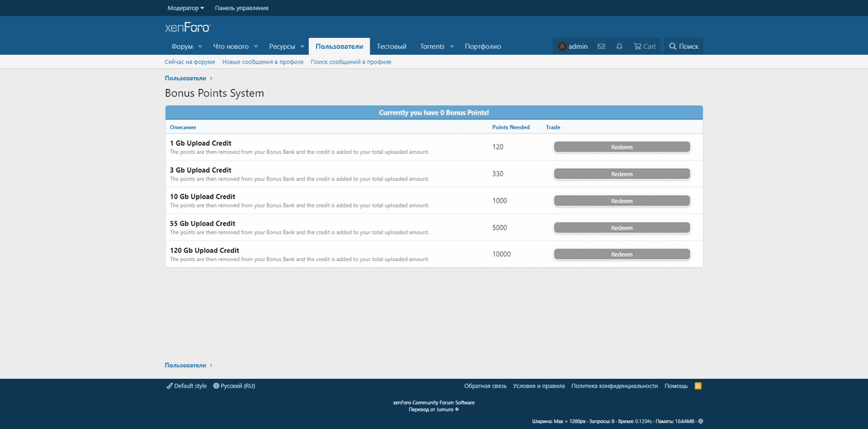Open the Русский (RU) language chooser

click(234, 386)
